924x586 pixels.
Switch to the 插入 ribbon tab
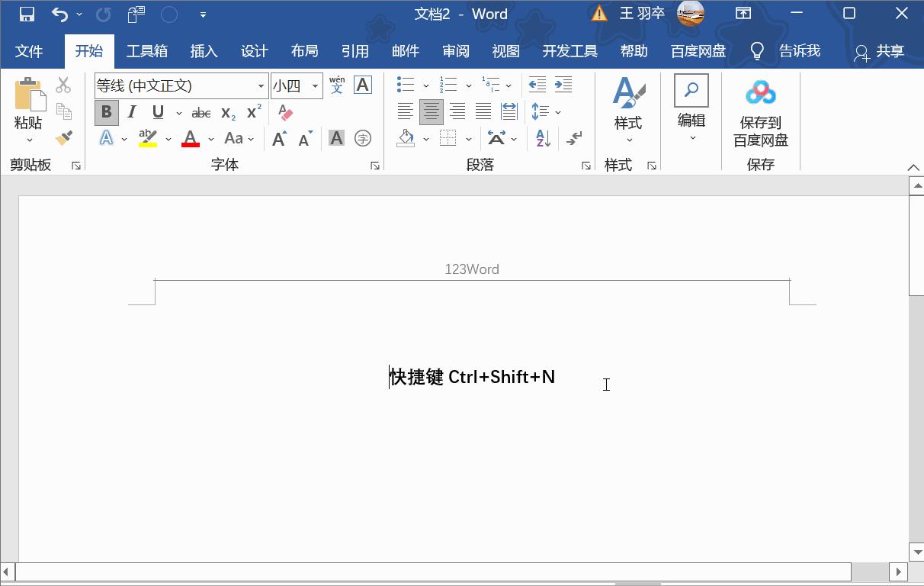[x=203, y=51]
